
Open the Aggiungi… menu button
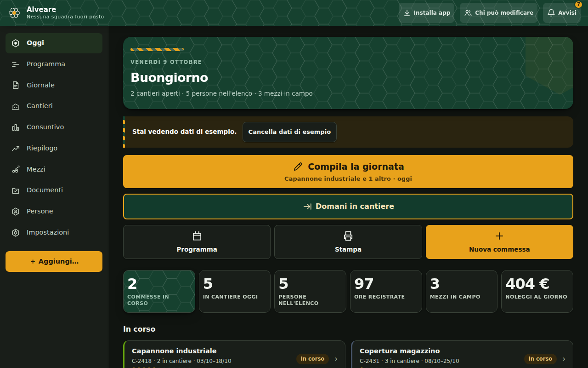(x=54, y=261)
